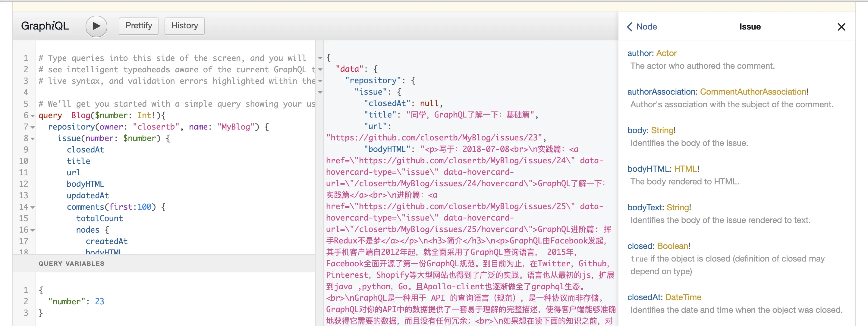
Task: Click the Prettify button
Action: click(139, 26)
